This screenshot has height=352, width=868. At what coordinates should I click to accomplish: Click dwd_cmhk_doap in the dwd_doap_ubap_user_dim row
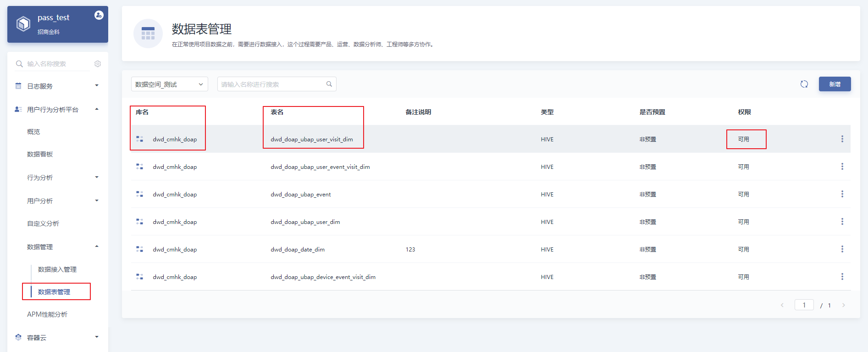point(175,222)
